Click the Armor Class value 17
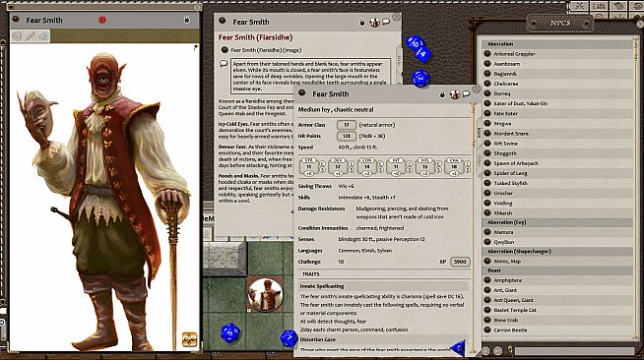 click(347, 125)
